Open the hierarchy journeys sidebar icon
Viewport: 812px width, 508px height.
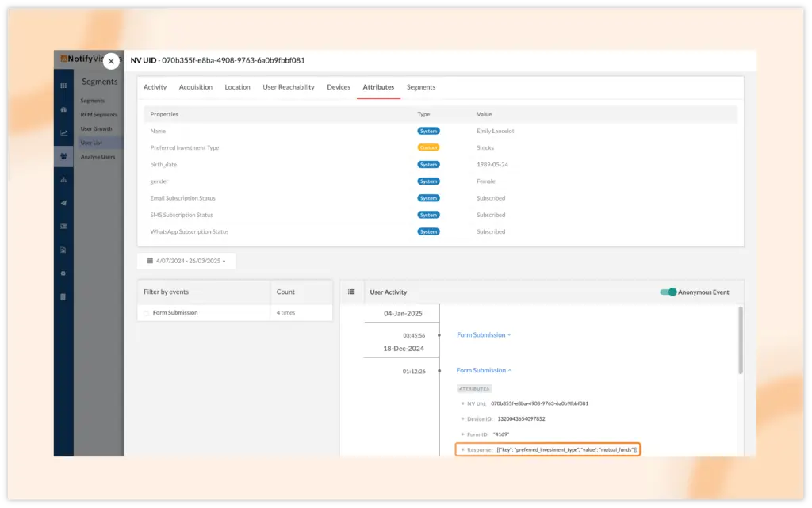[63, 180]
